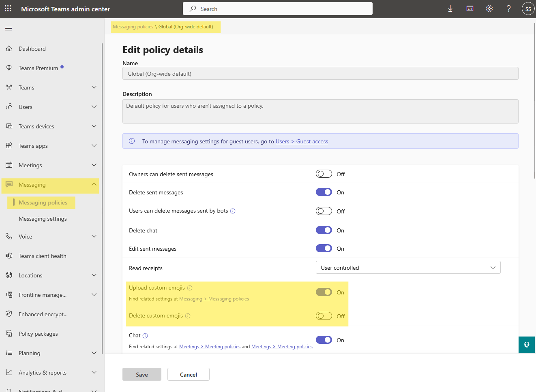Screen dimensions: 536x392
Task: Click info icon beside Upload custom emojis
Action: 190,288
